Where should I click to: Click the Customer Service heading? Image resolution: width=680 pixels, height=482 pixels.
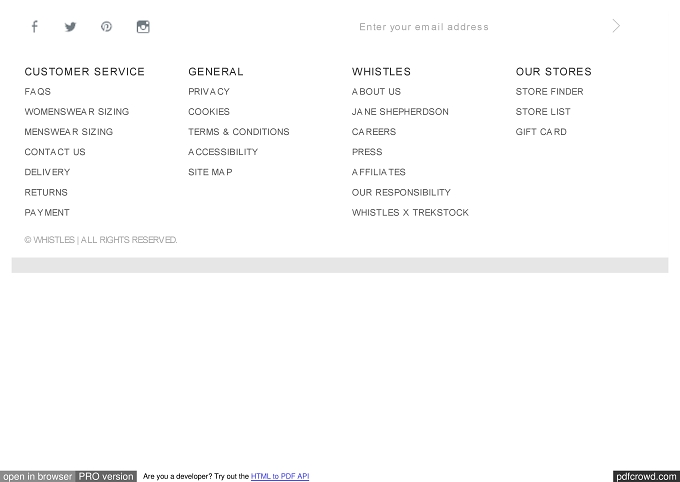coord(85,72)
